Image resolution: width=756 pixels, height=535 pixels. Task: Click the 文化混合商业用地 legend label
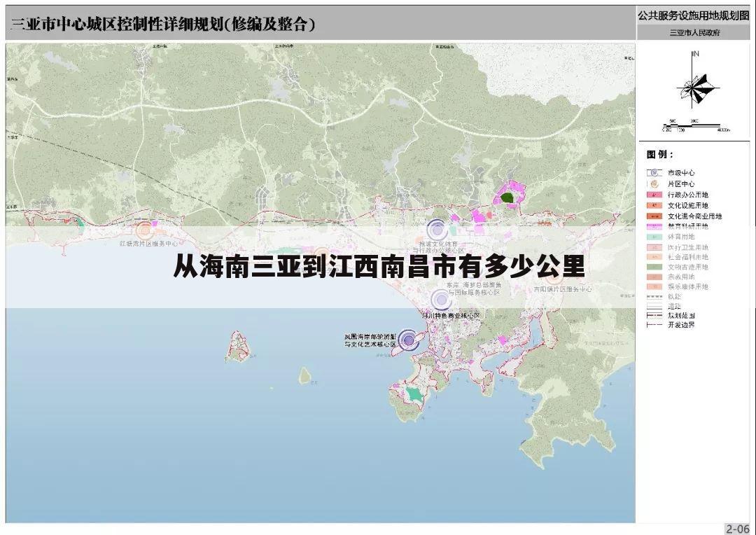coord(694,216)
